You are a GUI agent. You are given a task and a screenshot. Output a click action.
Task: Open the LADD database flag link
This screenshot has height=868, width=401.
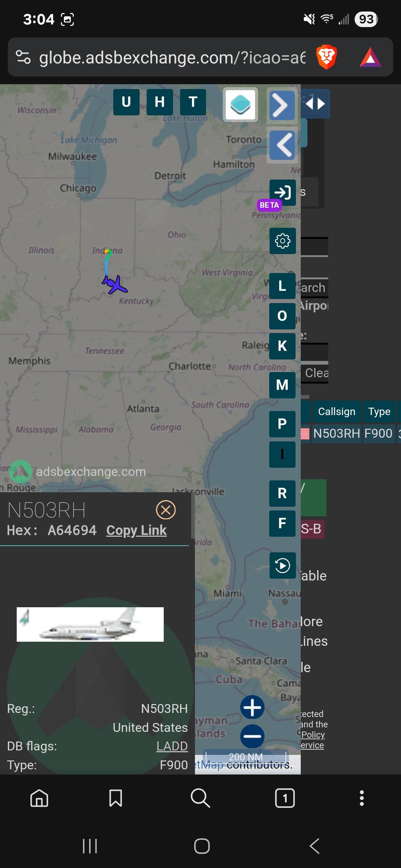[x=172, y=746]
